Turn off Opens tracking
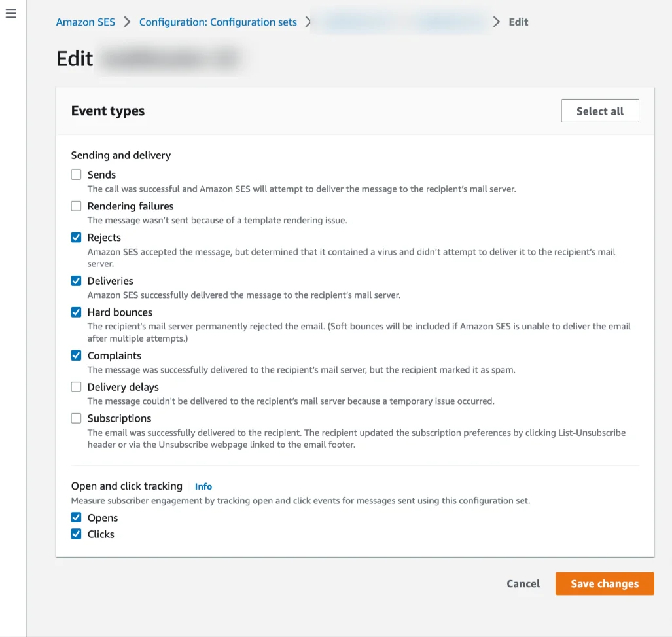672x637 pixels. click(x=77, y=518)
